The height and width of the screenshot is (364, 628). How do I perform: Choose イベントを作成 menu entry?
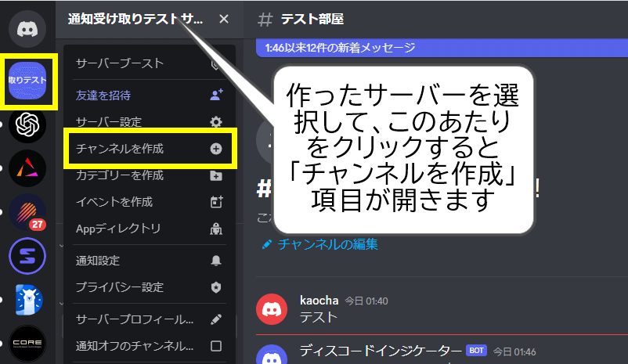tap(150, 202)
